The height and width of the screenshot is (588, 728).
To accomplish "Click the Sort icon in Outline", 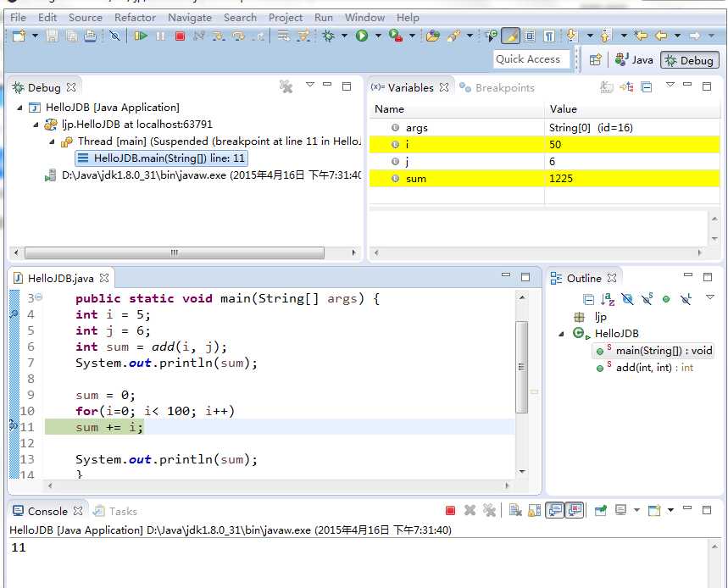I will point(608,299).
